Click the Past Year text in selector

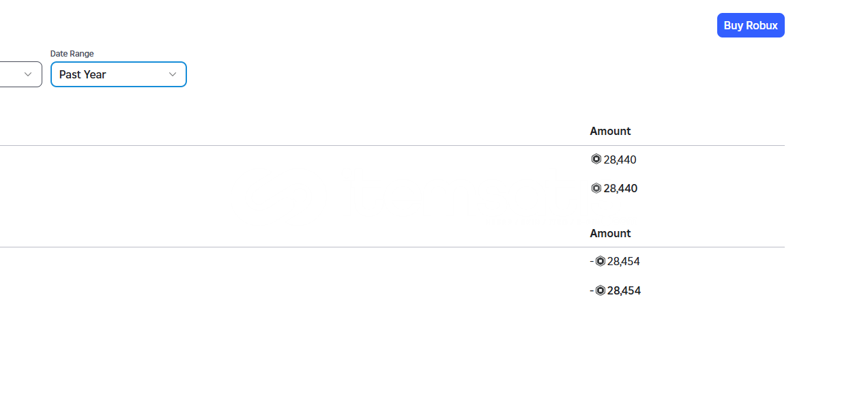(x=83, y=74)
